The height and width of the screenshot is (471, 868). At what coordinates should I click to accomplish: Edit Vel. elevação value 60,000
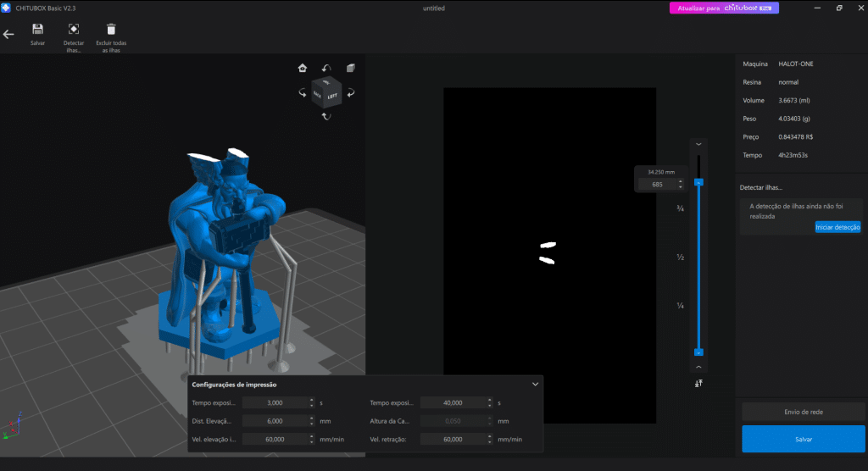pyautogui.click(x=275, y=440)
